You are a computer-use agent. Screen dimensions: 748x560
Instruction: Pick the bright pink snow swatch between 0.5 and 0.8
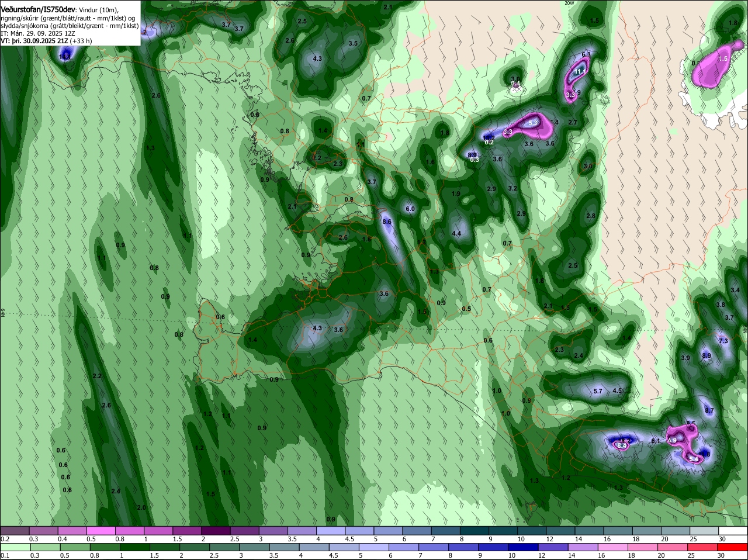tap(101, 531)
